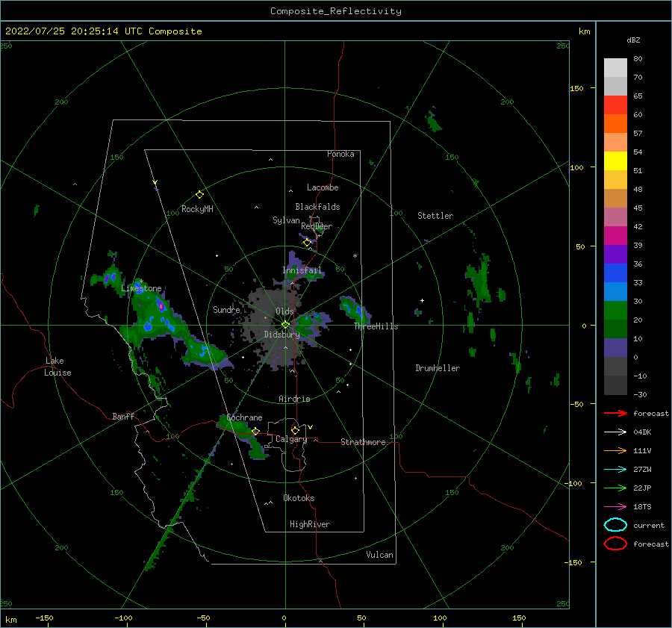Image resolution: width=672 pixels, height=628 pixels.
Task: Click the current legend label
Action: (x=648, y=525)
